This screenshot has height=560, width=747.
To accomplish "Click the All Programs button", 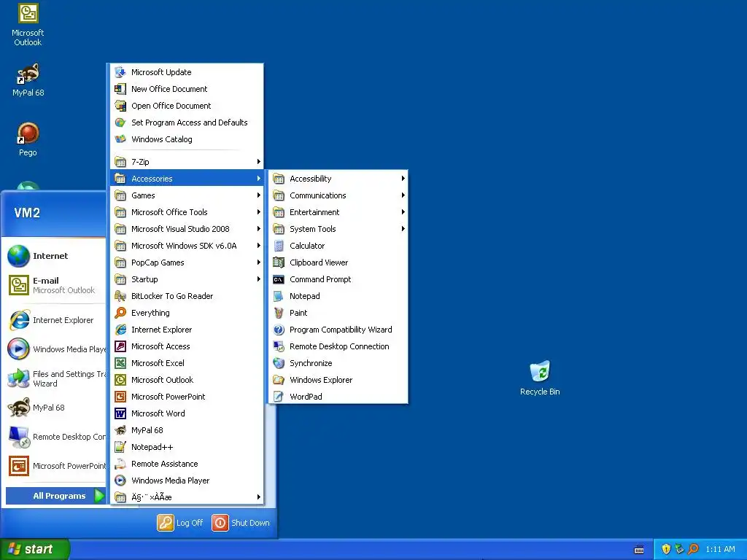I will 55,496.
